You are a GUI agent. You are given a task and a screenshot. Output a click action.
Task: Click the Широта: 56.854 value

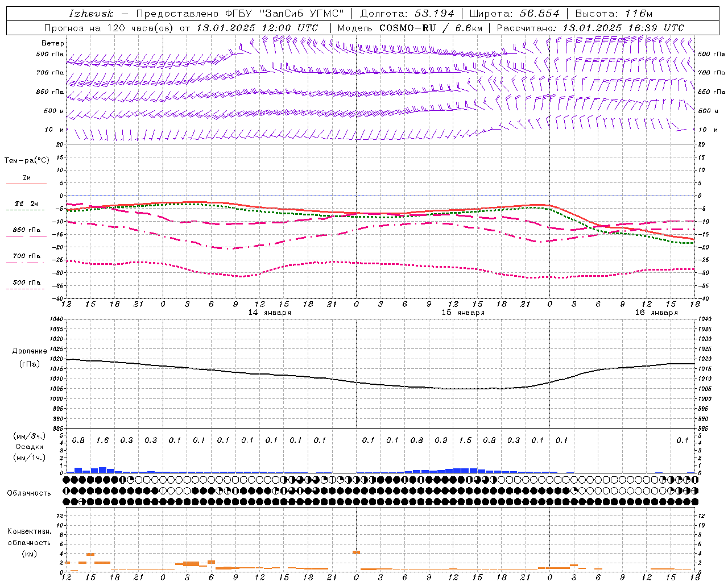tap(514, 14)
